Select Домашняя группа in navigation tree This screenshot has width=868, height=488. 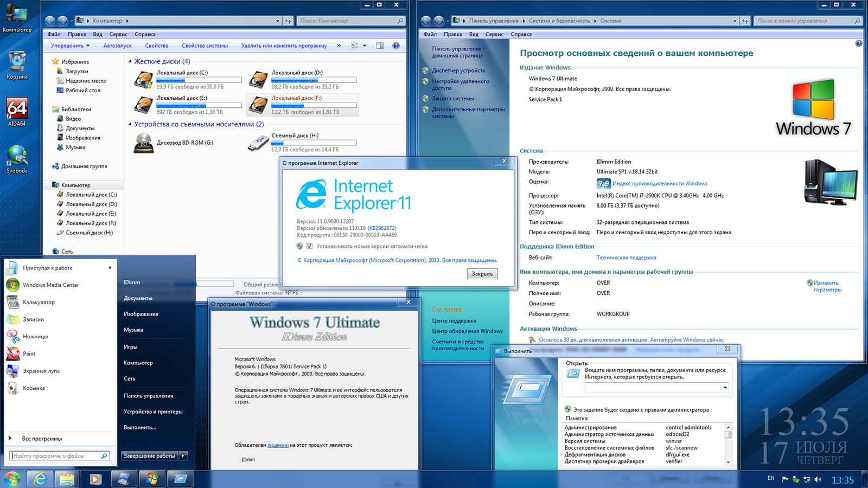(x=84, y=166)
